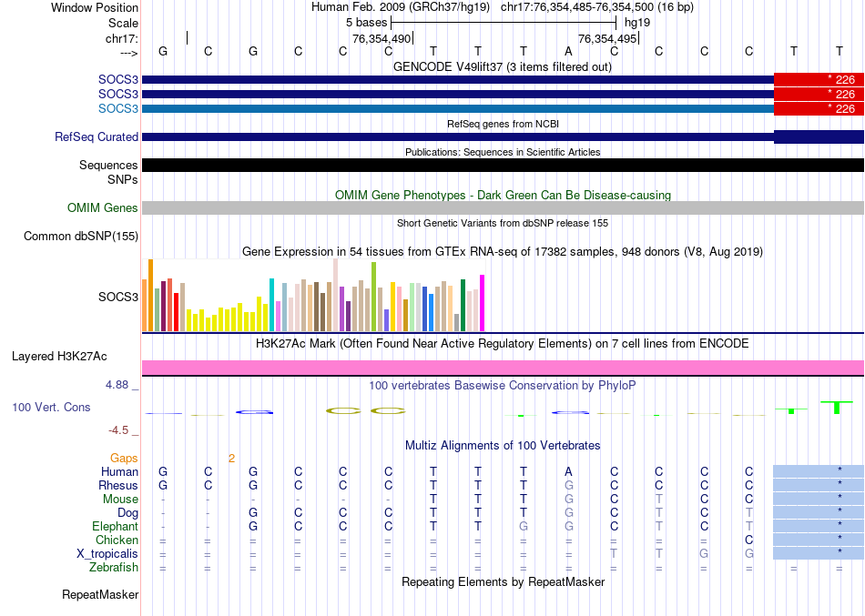
Task: Click the magenta GTEx expression bar
Action: [x=483, y=303]
